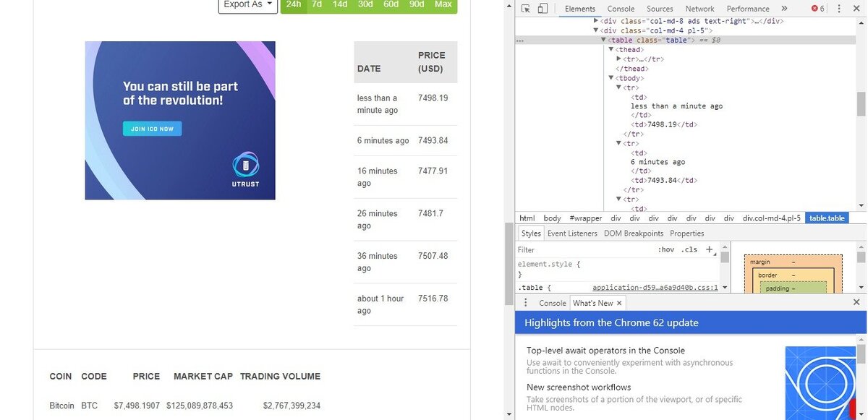
Task: Click the What's New drawer scrollbar thumb
Action: (x=861, y=354)
